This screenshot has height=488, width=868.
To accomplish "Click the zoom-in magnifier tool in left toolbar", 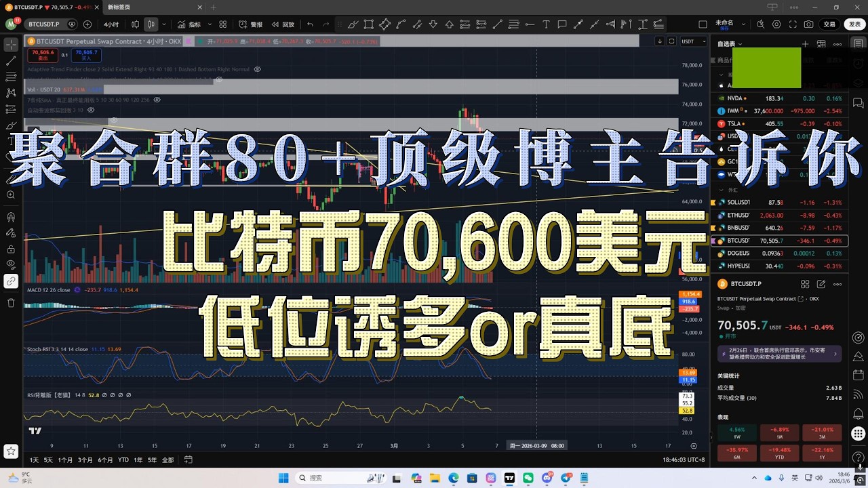I will pyautogui.click(x=11, y=195).
